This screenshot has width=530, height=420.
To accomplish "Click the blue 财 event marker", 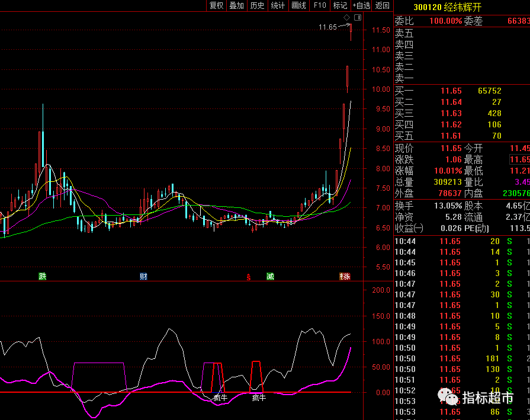I will click(143, 277).
